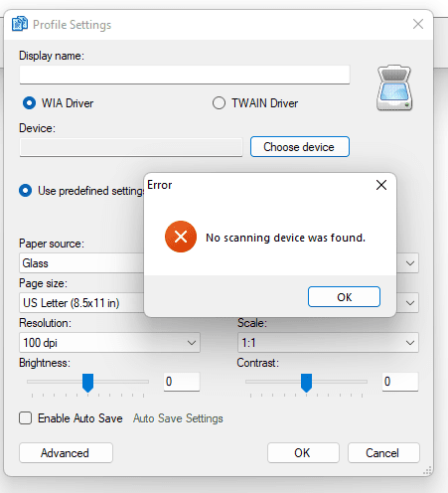Click the Cancel button
This screenshot has height=493, width=448.
point(383,452)
